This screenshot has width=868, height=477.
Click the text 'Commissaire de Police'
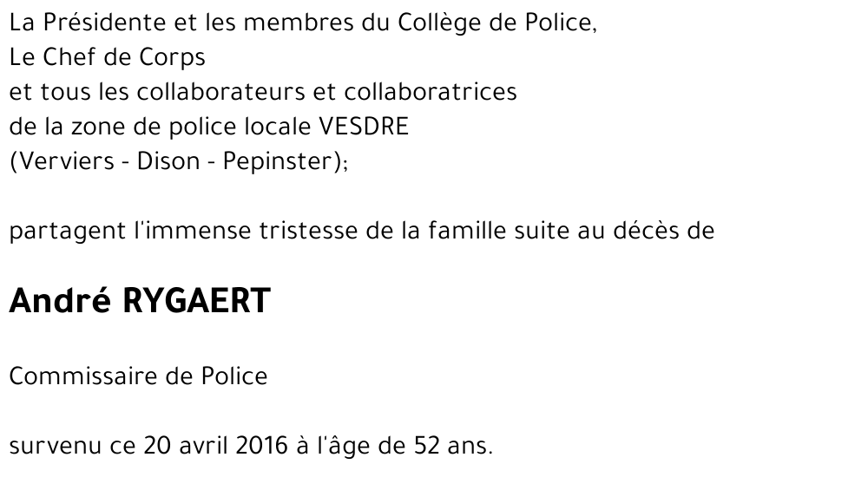tap(138, 376)
